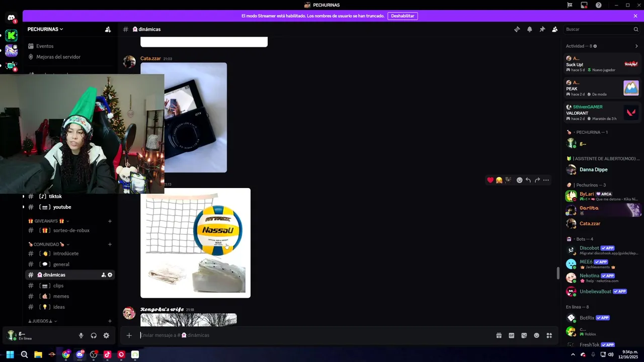644x362 pixels.
Task: Open add reaction smiley picker
Action: pos(519,180)
